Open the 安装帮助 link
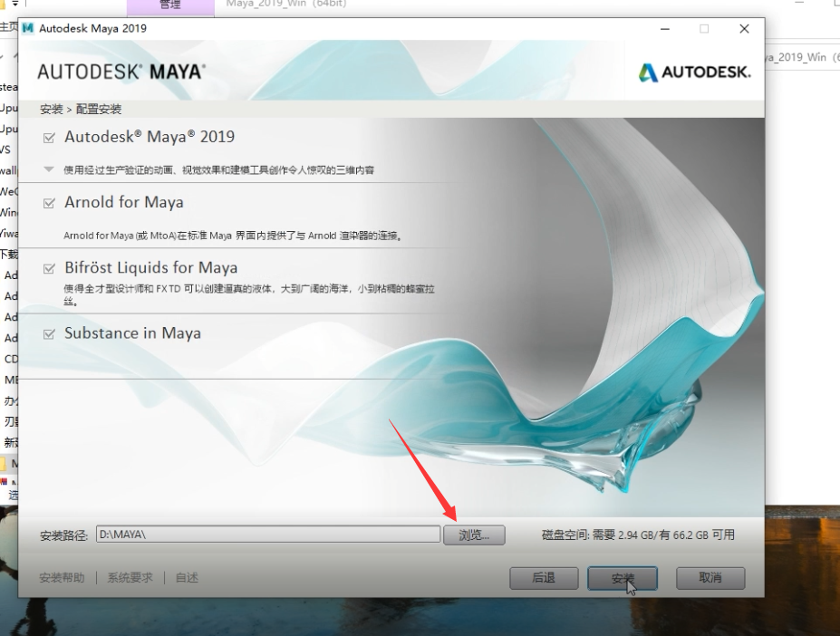The image size is (840, 636). (63, 578)
